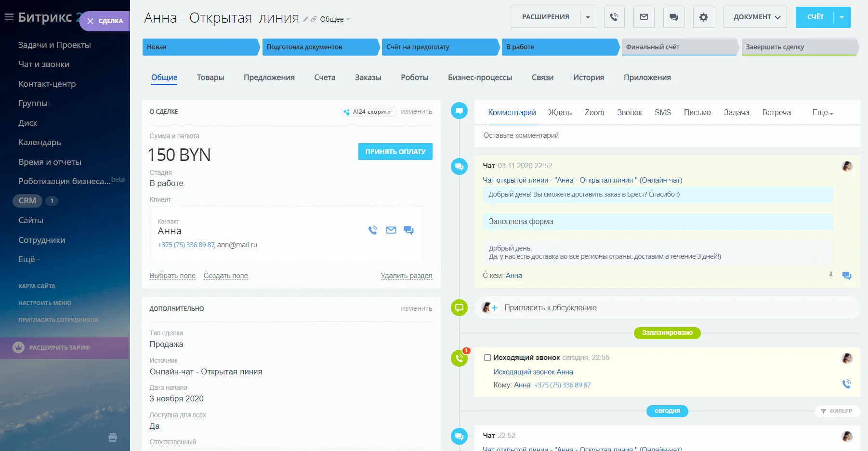Check the Исходящий звонок checkbox
868x451 pixels.
488,357
